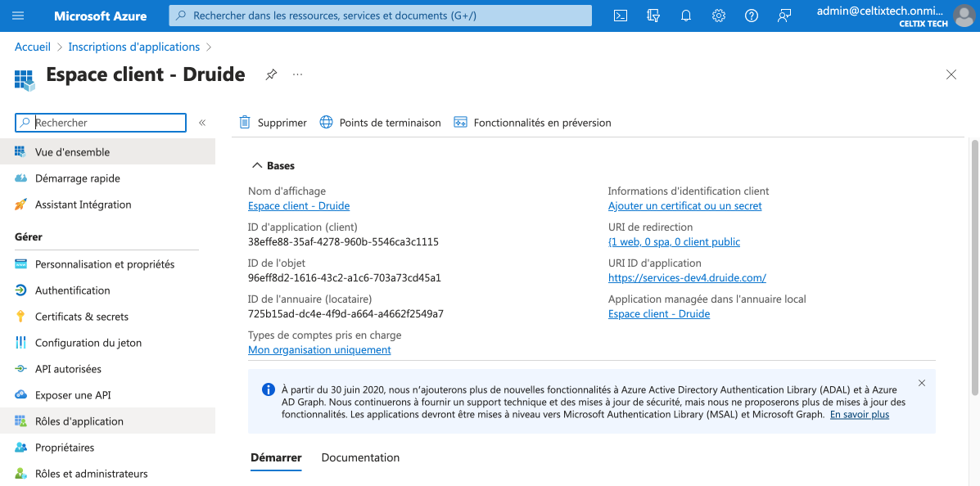Viewport: 980px width, 486px height.
Task: Click the Rechercher sidebar search field
Action: click(101, 123)
